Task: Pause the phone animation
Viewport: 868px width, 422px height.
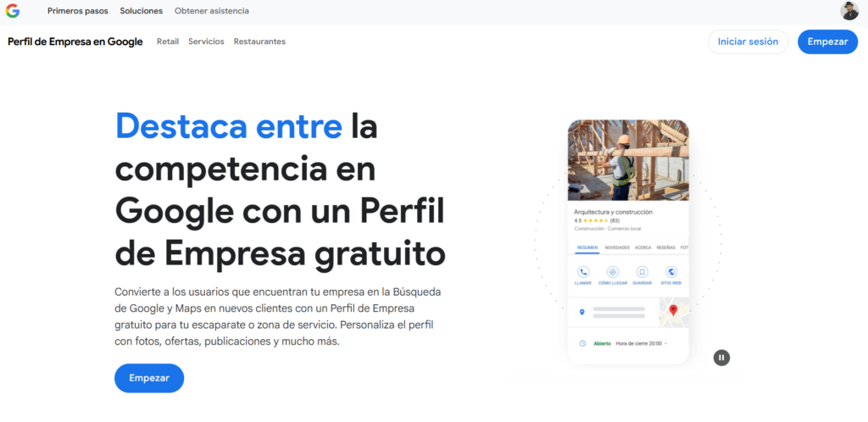Action: [x=721, y=358]
